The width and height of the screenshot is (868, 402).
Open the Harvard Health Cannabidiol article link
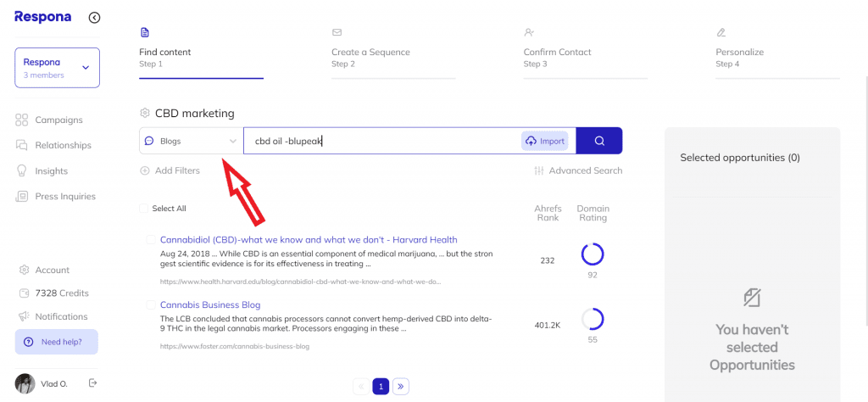[309, 239]
